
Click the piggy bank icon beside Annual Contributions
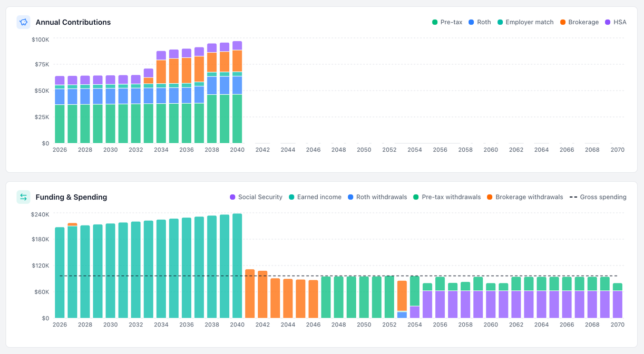point(23,22)
